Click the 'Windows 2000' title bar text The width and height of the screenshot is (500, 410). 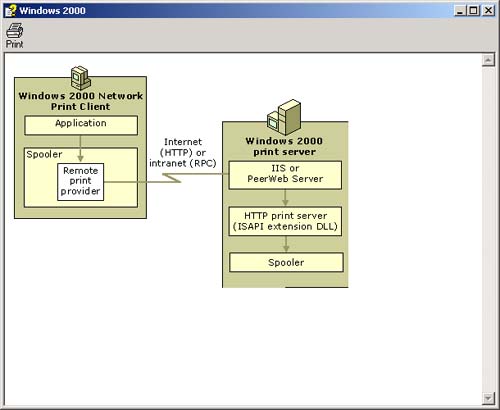(52, 11)
